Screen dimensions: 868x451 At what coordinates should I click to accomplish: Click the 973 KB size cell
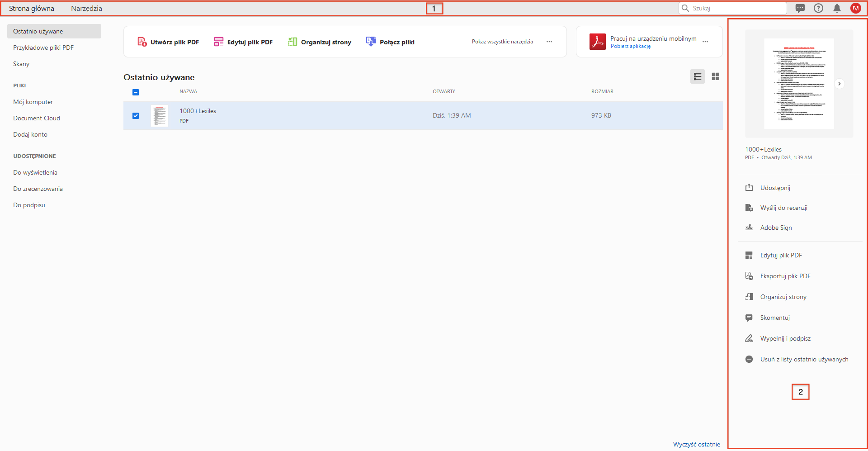(x=601, y=115)
